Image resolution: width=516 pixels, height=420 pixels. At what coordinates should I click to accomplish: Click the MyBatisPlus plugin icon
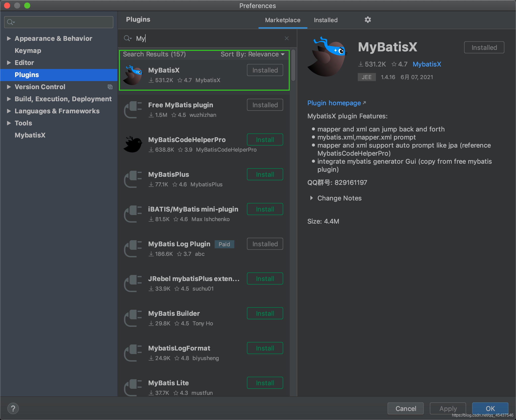133,179
